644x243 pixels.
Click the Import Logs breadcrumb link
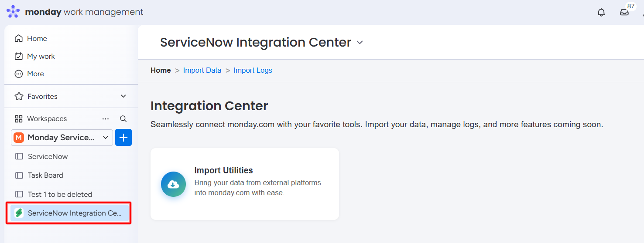(x=253, y=70)
